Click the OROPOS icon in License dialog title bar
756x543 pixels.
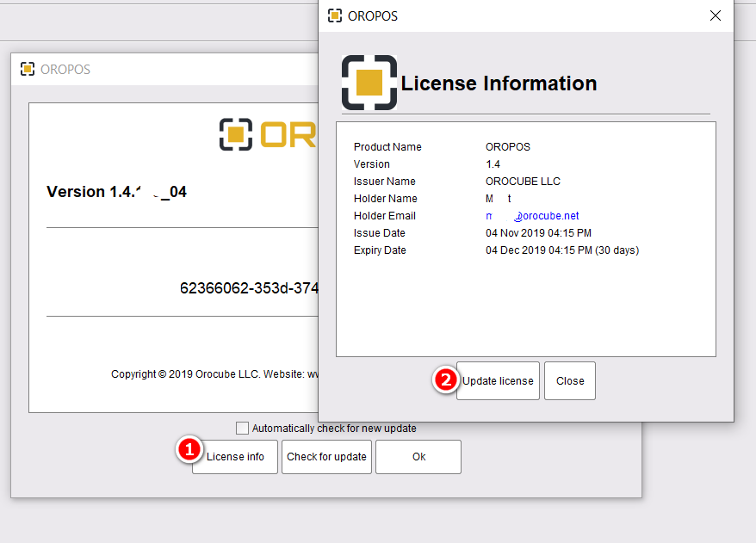335,15
